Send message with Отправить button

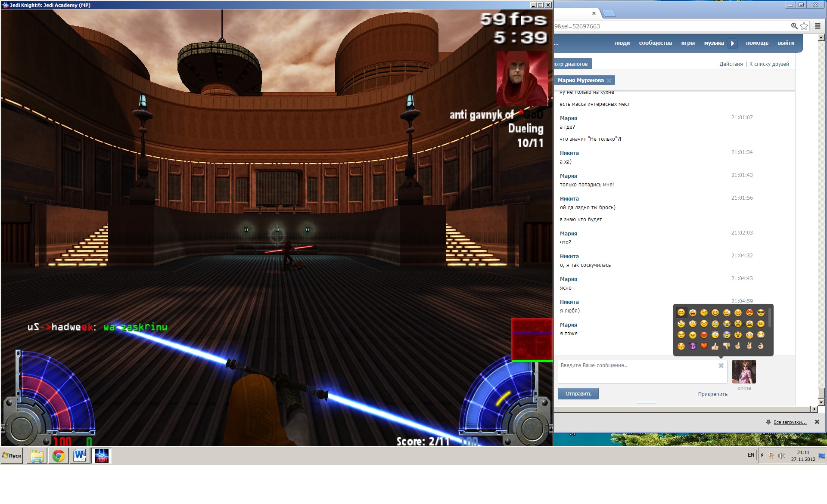pos(578,394)
